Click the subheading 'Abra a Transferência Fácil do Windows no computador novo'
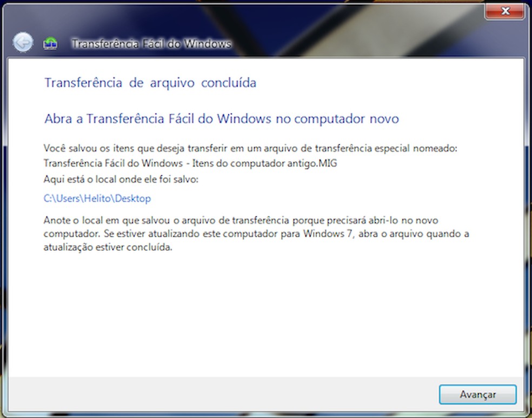532x418 pixels. 222,119
